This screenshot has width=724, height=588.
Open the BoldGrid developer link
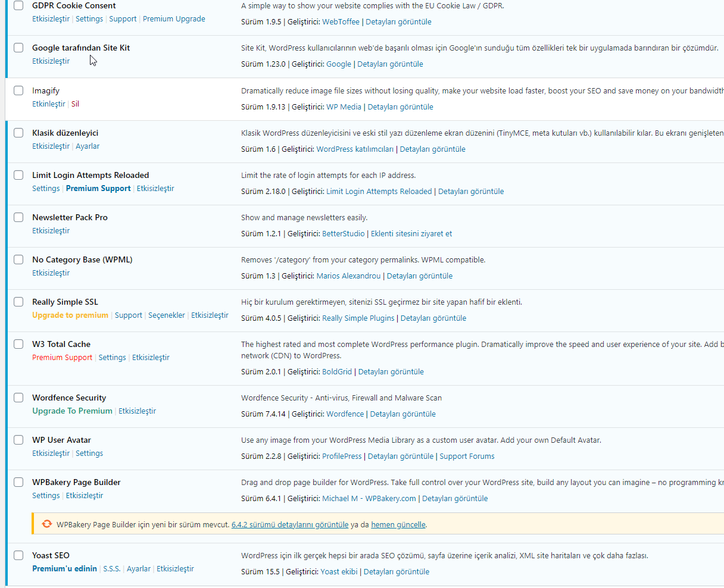pos(337,371)
